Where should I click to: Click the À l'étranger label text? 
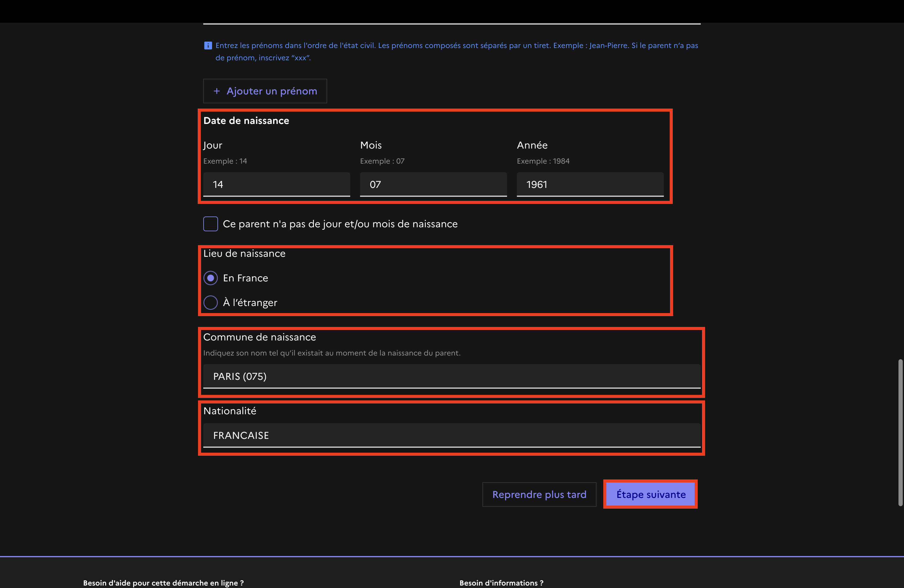click(x=250, y=303)
